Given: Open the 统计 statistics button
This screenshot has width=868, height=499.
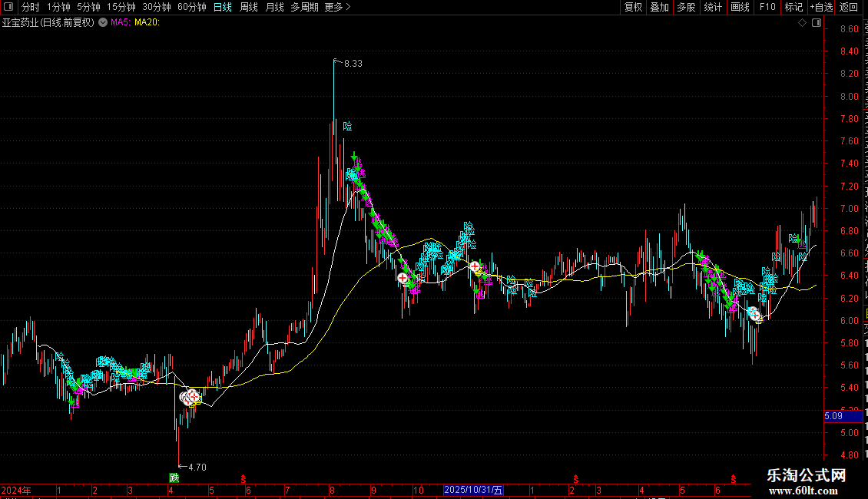Looking at the screenshot, I should point(712,7).
